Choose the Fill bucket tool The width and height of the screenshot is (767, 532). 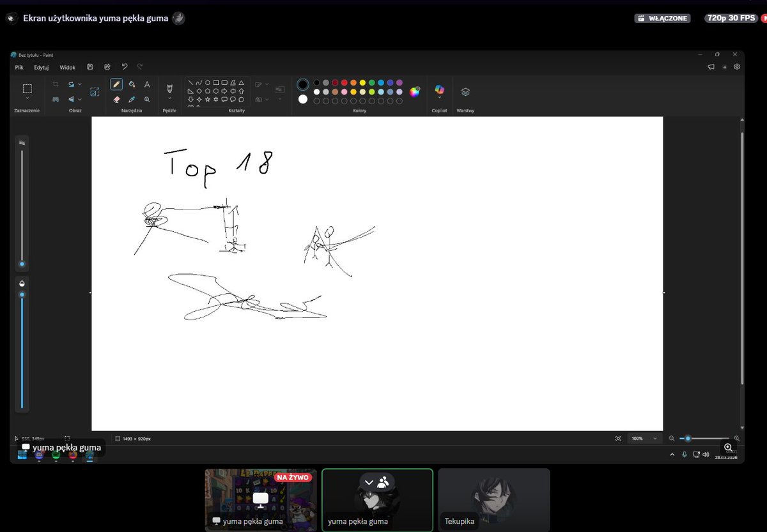tap(132, 84)
